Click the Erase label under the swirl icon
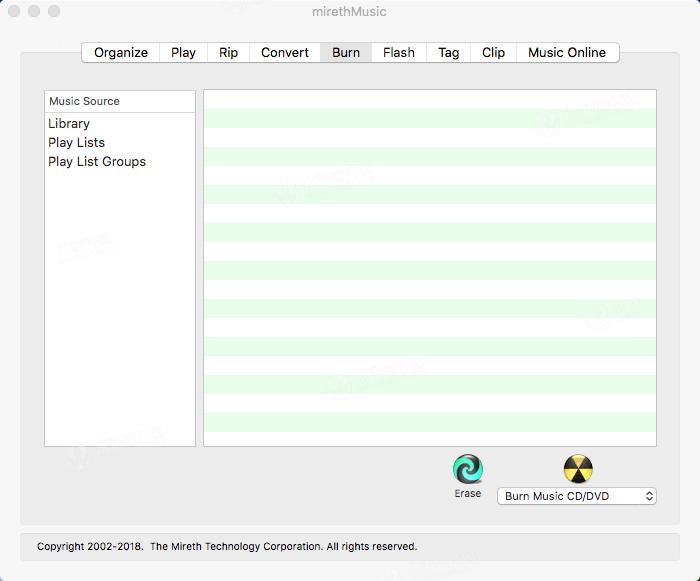This screenshot has height=581, width=700. (467, 493)
